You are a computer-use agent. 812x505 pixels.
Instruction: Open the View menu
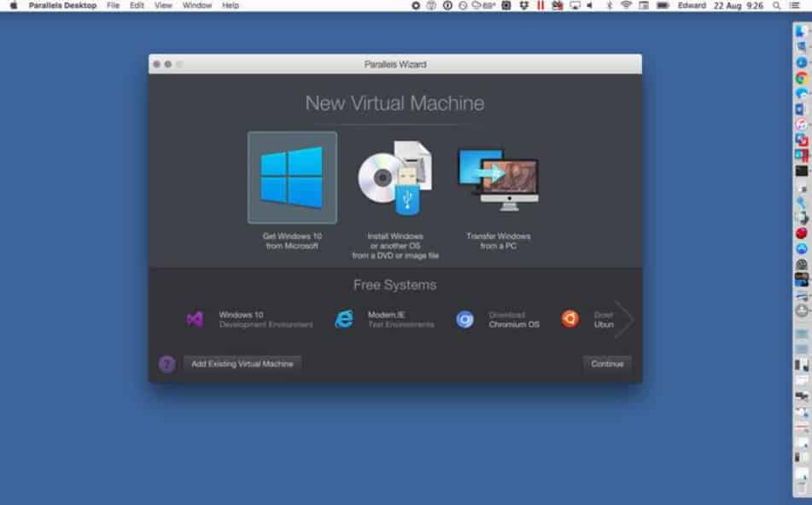coord(163,6)
